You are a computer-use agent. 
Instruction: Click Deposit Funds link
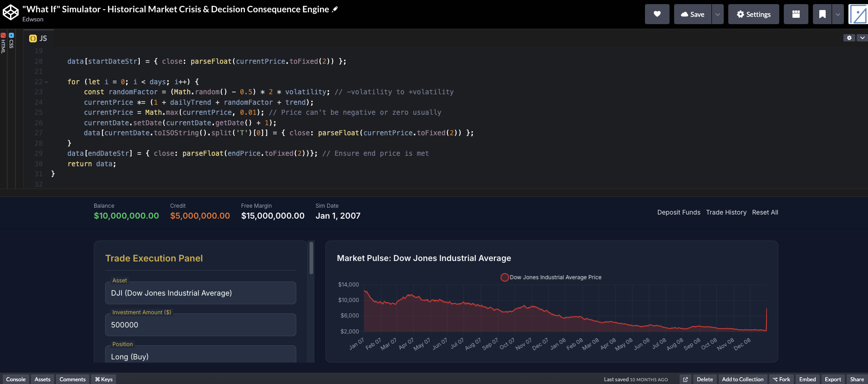679,212
